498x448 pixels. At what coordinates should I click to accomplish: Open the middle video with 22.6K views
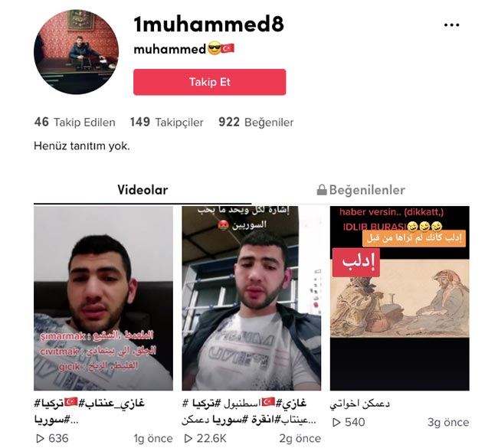[x=251, y=298]
